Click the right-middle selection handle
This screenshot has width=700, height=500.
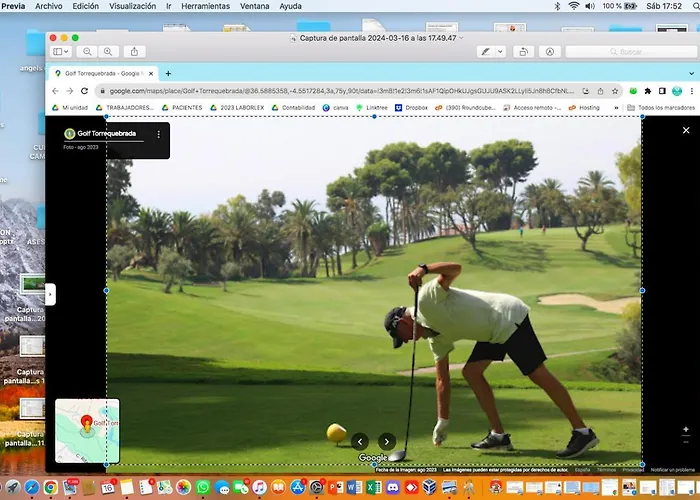[642, 291]
